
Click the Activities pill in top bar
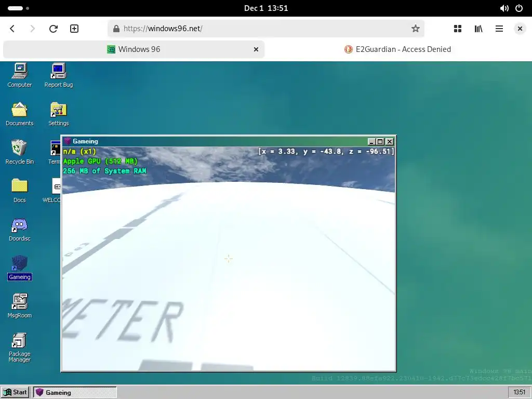pos(18,8)
